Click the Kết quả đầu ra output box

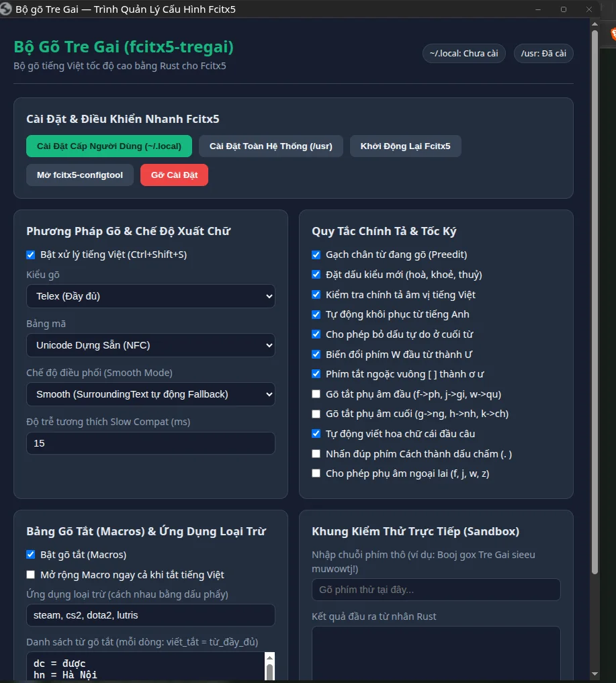(x=436, y=653)
